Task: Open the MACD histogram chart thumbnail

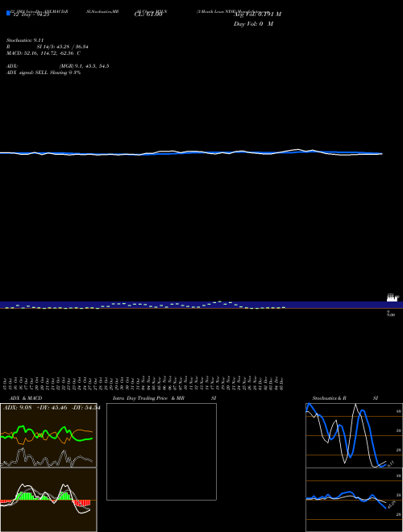Action: (x=48, y=500)
